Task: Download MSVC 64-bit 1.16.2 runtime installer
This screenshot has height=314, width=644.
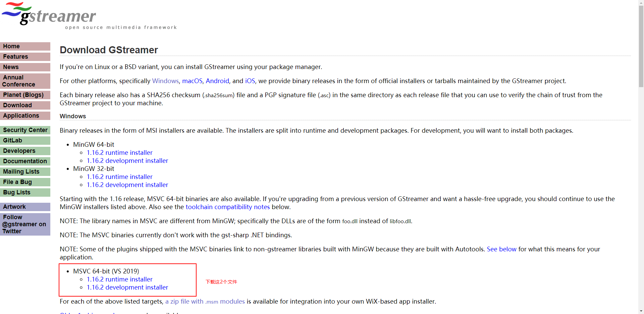Action: click(x=120, y=279)
